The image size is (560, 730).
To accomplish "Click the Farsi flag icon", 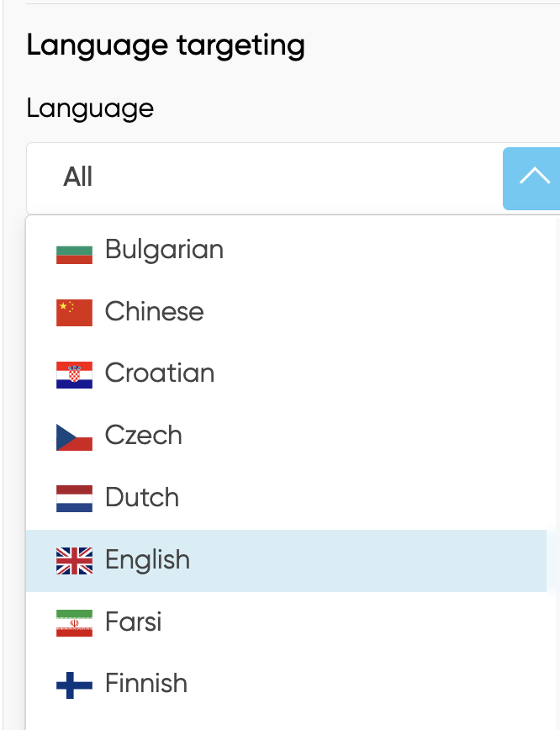I will click(74, 622).
